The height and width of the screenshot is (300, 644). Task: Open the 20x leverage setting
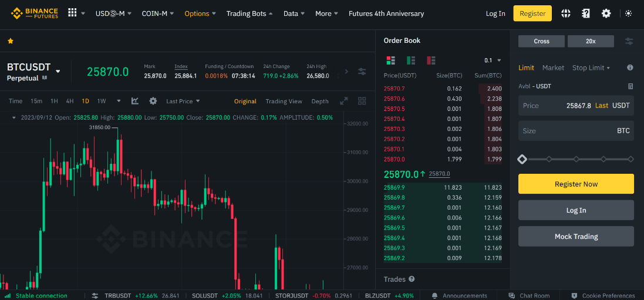(x=591, y=41)
